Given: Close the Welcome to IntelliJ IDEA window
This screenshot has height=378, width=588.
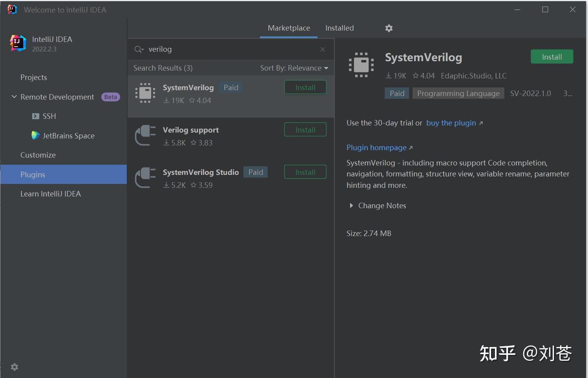Looking at the screenshot, I should pos(573,9).
